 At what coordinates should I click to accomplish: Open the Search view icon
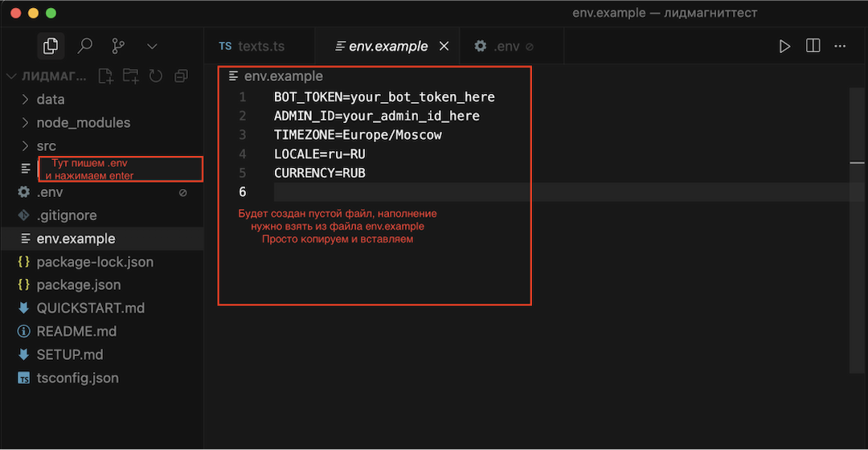pyautogui.click(x=84, y=47)
